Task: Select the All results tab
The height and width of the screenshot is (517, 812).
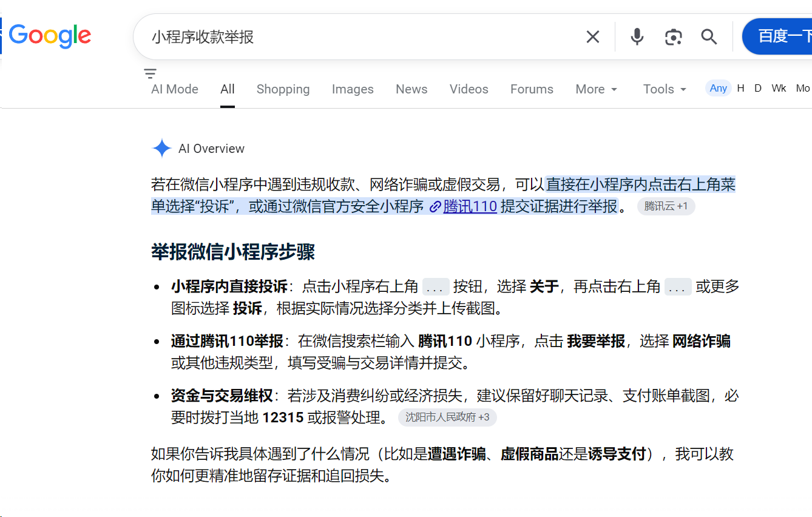Action: click(x=228, y=89)
